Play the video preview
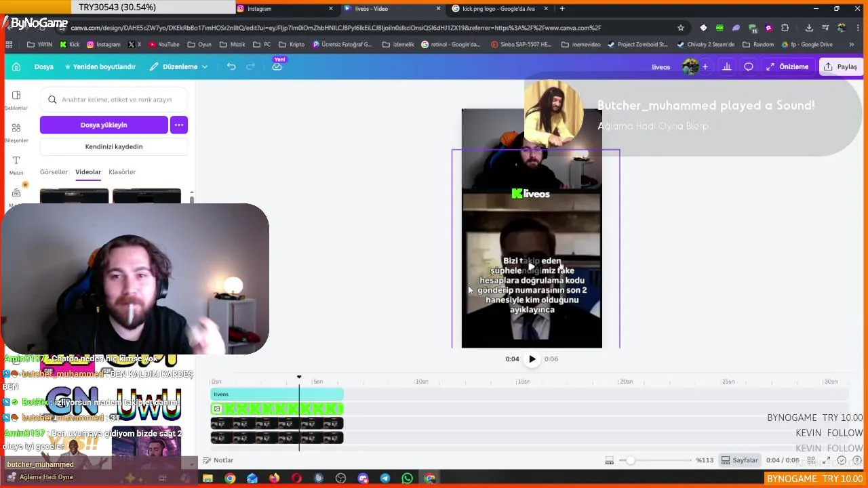Screen dimensions: 868x488 coord(532,359)
